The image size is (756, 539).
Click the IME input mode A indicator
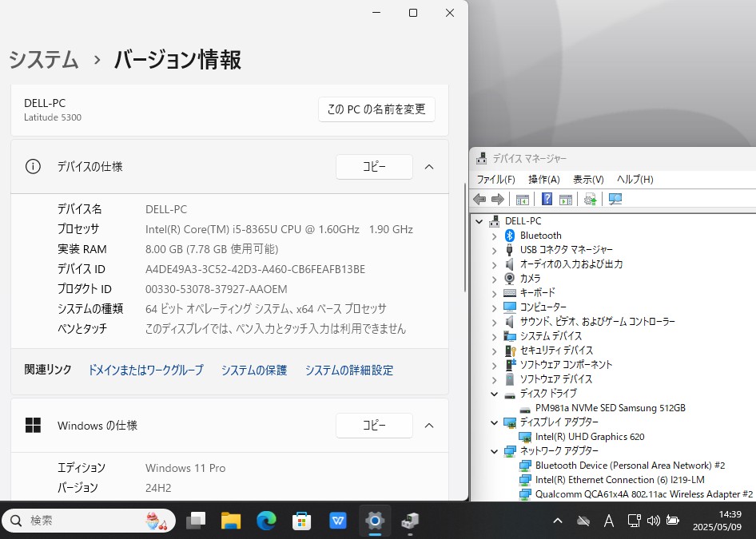coord(609,521)
